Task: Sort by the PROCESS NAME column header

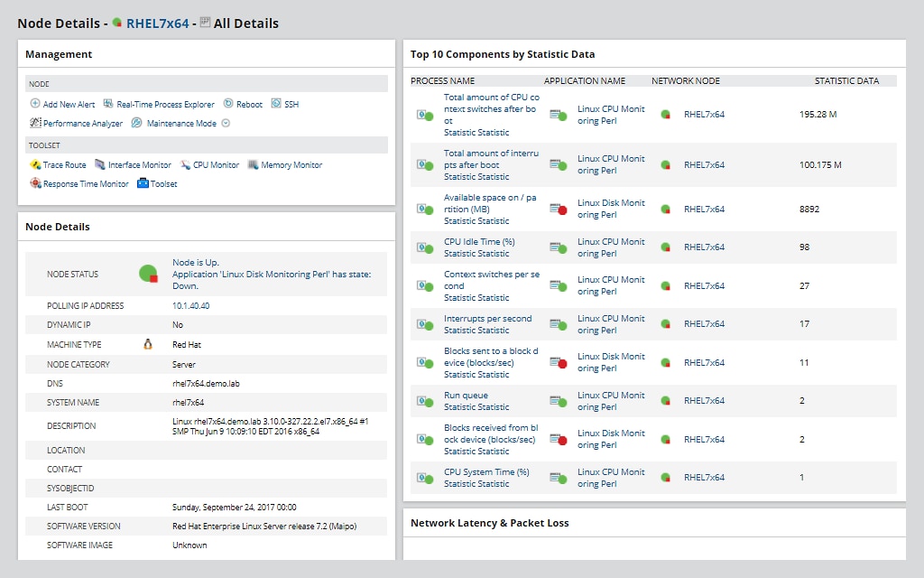Action: tap(444, 80)
